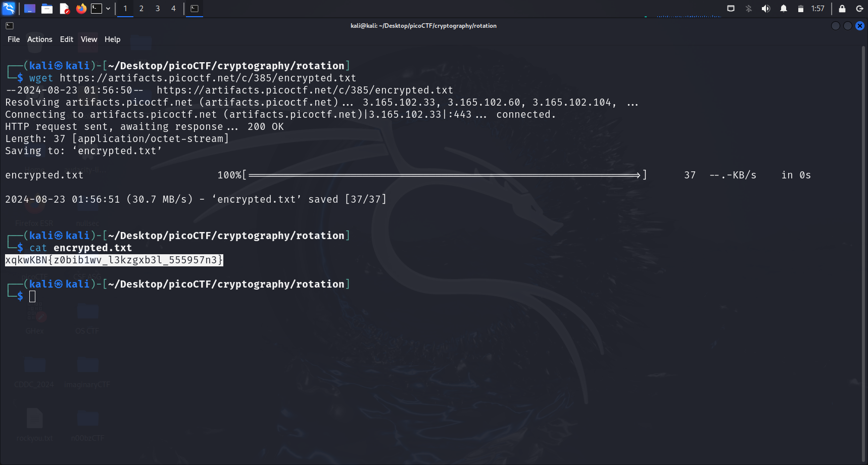Screen dimensions: 868x465
Task: Open the Actions menu
Action: pyautogui.click(x=40, y=39)
